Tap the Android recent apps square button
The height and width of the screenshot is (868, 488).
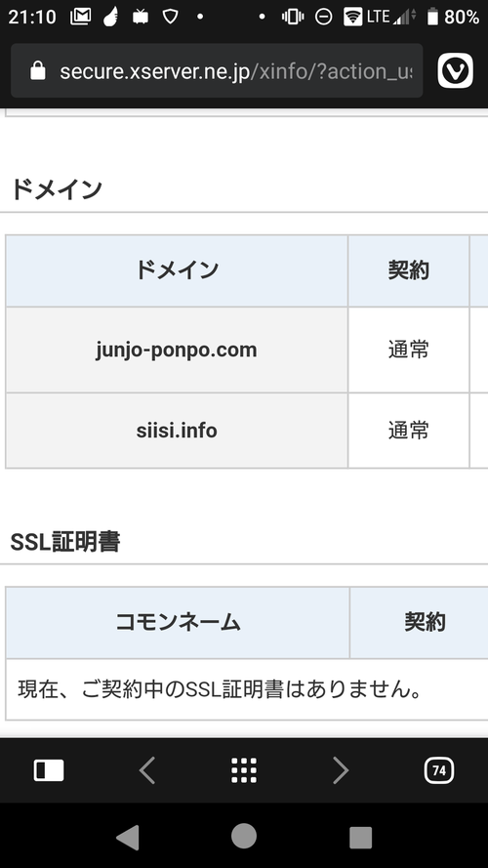tap(360, 838)
